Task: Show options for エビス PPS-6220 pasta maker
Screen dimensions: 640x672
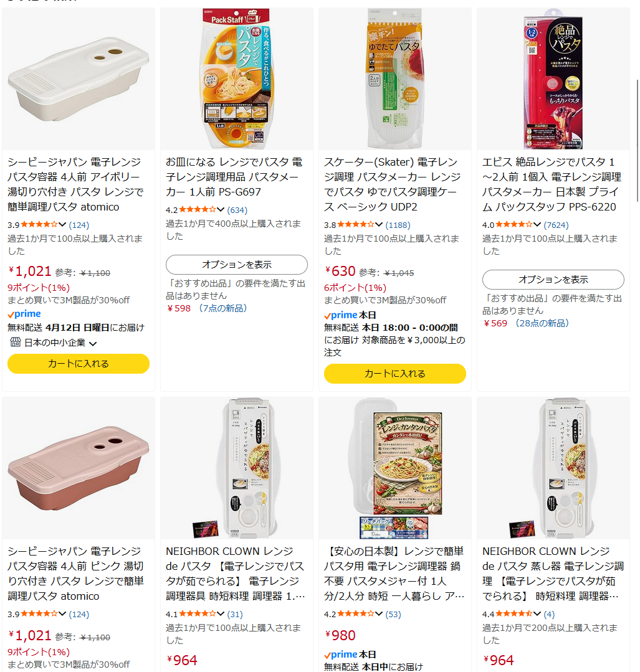Action: [x=553, y=280]
